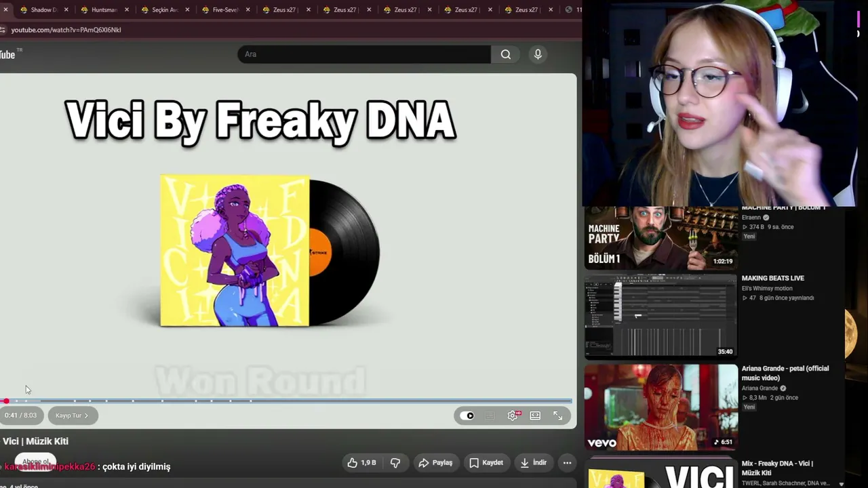
Task: Subscribe with the Abone ol button
Action: 36,462
